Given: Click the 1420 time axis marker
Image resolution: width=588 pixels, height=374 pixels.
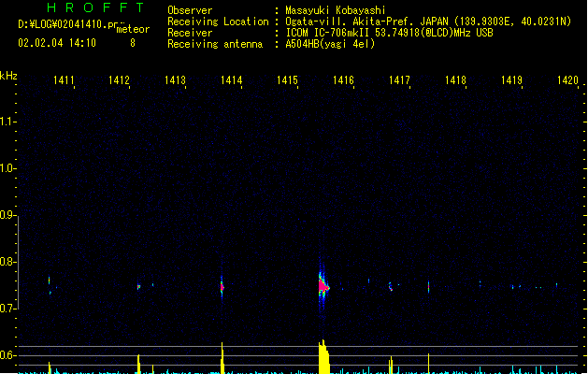Looking at the screenshot, I should tap(567, 80).
